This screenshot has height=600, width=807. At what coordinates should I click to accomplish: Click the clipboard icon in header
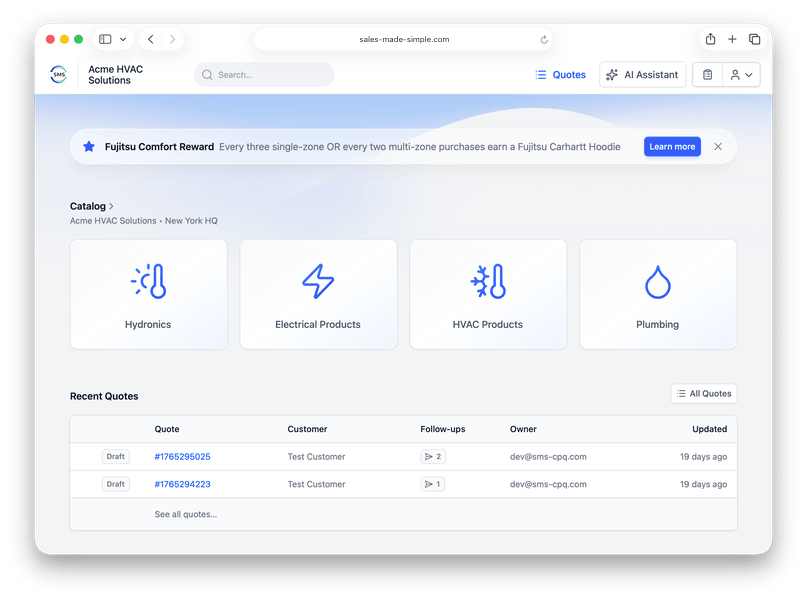tap(707, 75)
